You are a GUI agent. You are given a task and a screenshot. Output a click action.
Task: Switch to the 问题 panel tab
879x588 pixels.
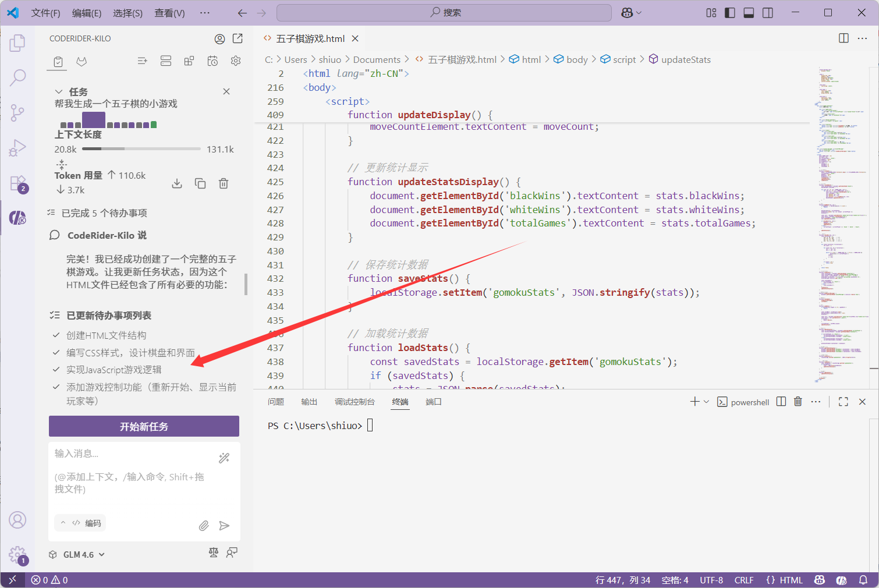tap(276, 402)
